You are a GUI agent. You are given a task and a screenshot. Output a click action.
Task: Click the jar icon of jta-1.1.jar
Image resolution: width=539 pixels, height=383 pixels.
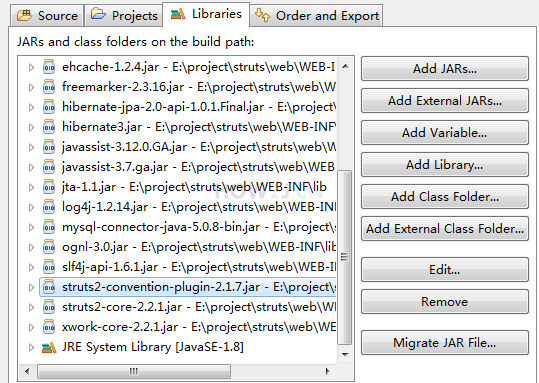(x=49, y=187)
